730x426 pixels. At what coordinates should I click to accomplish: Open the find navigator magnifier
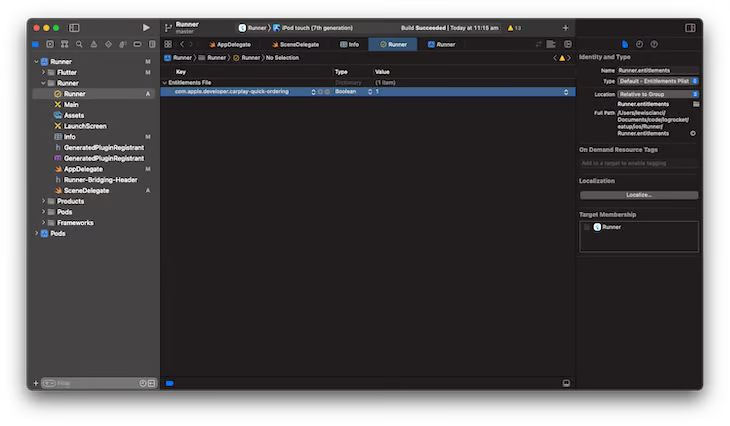[x=79, y=44]
